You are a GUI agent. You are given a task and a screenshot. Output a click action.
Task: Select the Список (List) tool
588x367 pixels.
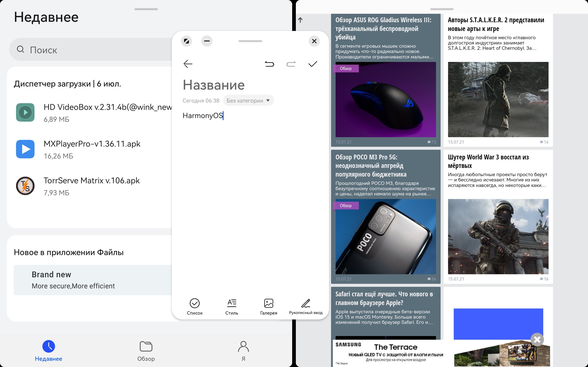tap(194, 306)
